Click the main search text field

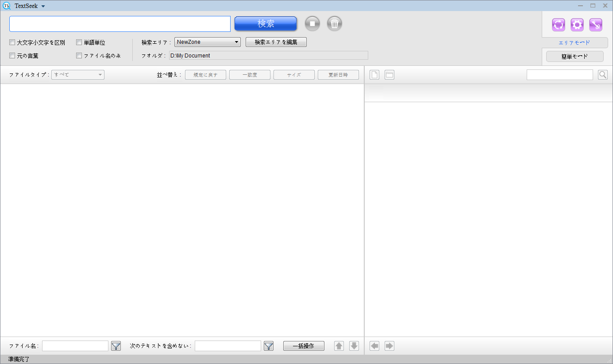120,24
